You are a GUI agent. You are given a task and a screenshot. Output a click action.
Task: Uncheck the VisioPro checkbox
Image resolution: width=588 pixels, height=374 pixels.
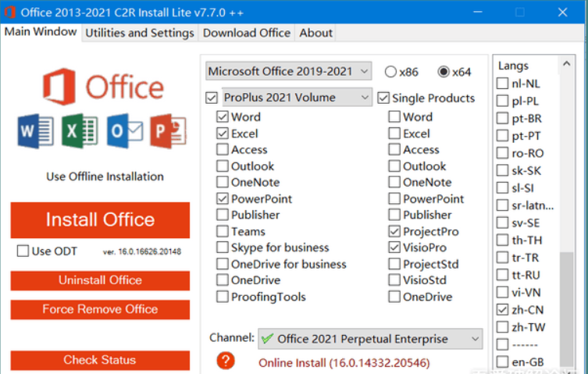tap(394, 248)
